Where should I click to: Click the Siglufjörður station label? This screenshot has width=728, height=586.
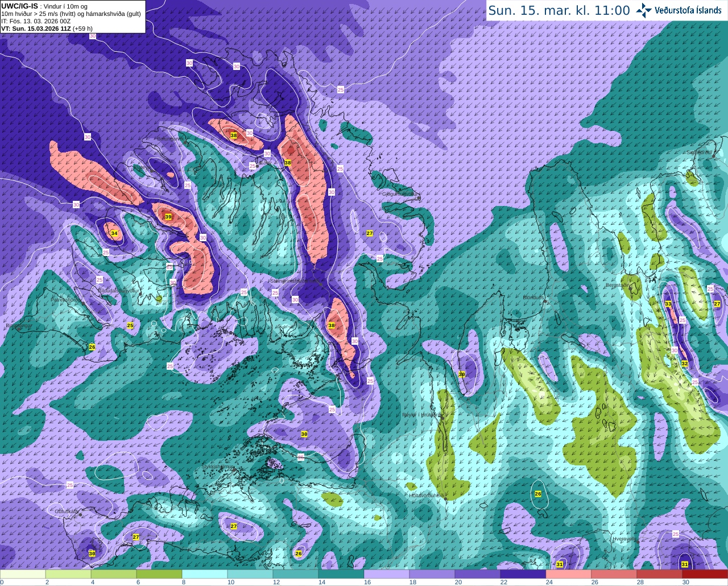click(x=699, y=152)
